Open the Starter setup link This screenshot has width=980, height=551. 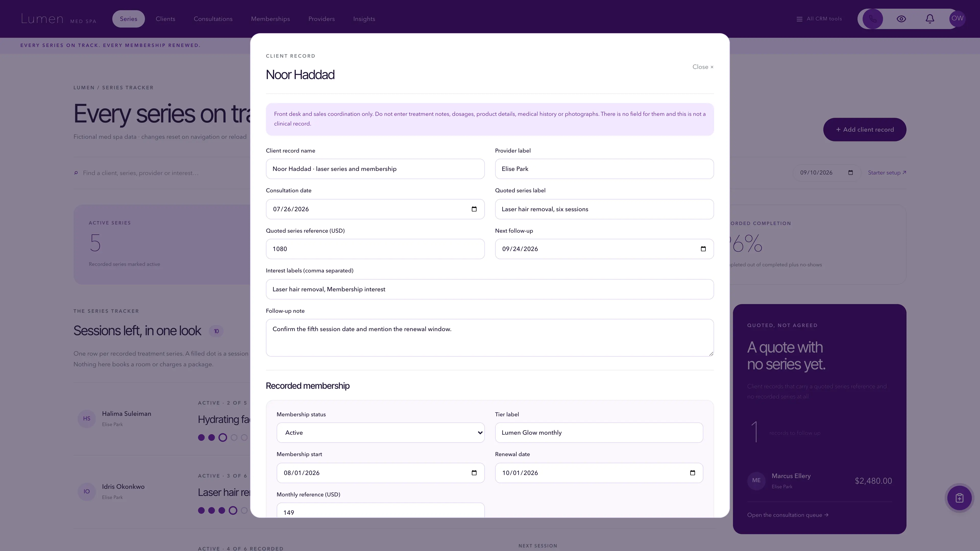[887, 173]
